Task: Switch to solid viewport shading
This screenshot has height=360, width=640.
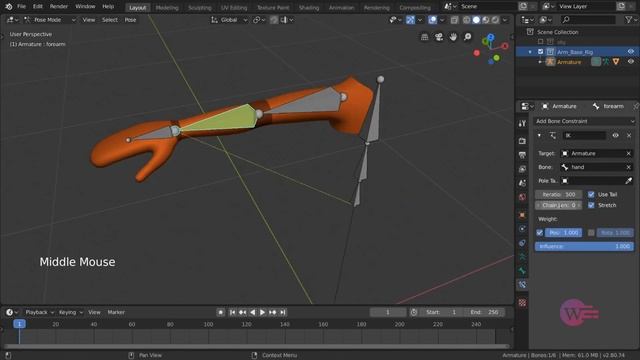Action: [x=476, y=20]
